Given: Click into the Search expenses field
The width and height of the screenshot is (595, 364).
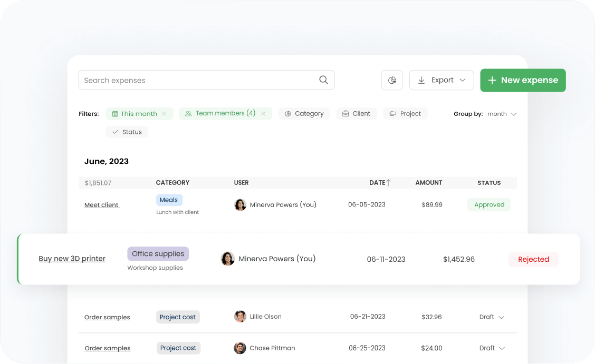Looking at the screenshot, I should click(198, 80).
